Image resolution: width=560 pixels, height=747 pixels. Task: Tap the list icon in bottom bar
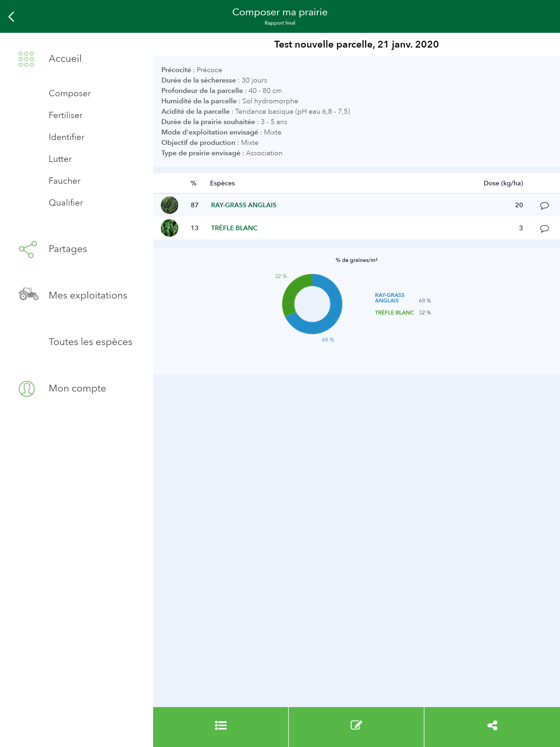pos(221,725)
